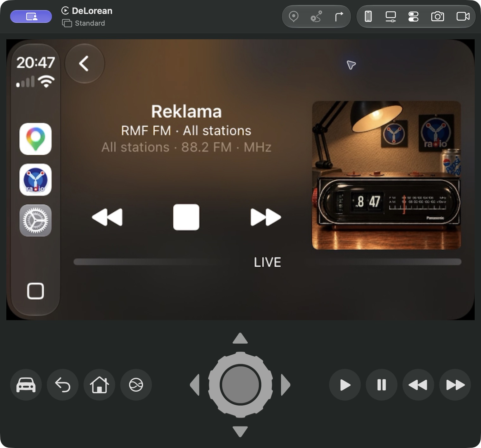481x448 pixels.
Task: Click the Siri hardware button
Action: click(x=136, y=385)
